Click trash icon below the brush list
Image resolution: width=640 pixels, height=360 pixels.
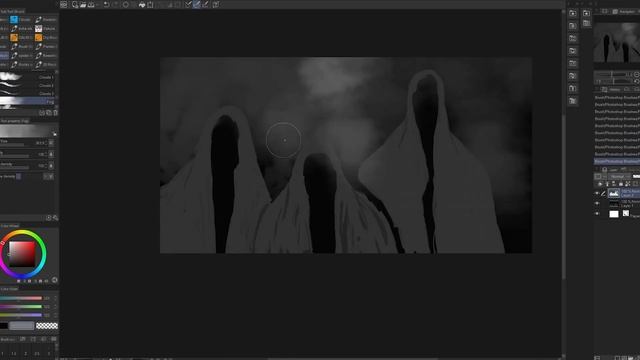click(56, 113)
